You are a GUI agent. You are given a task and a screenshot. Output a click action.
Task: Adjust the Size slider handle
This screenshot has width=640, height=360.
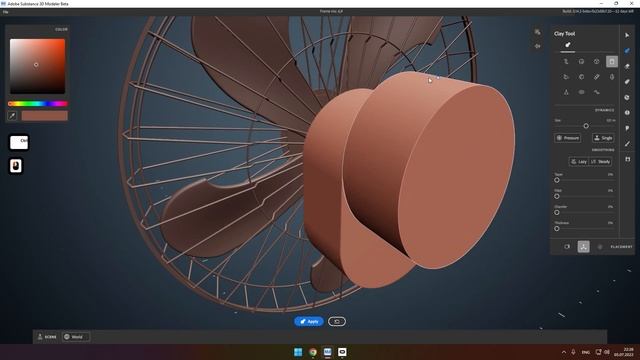pyautogui.click(x=586, y=126)
